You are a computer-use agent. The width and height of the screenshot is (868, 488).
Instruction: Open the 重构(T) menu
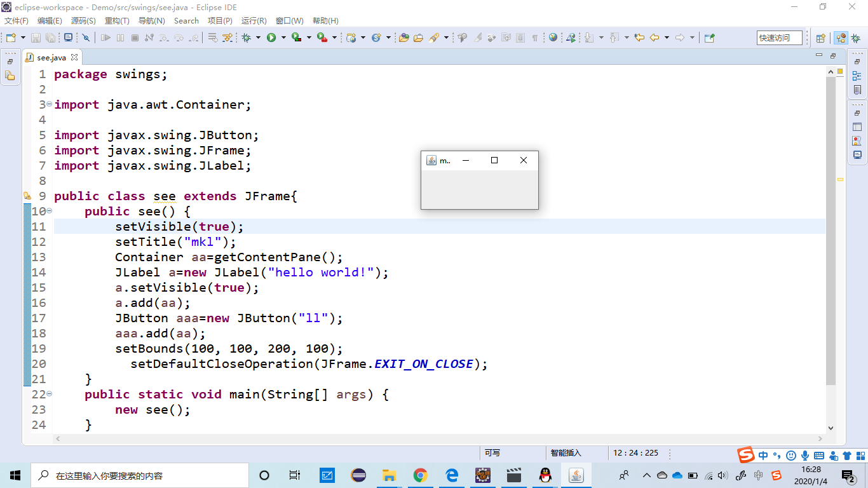(x=117, y=21)
